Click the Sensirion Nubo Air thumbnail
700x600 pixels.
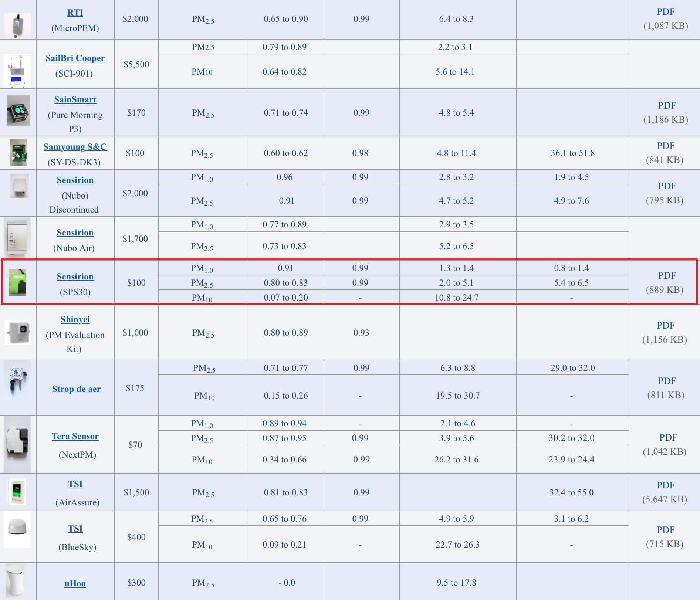(17, 238)
